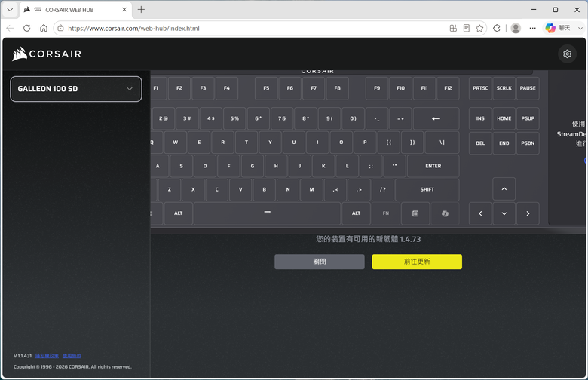The height and width of the screenshot is (380, 588).
Task: Select the SCRLK key
Action: coord(504,88)
